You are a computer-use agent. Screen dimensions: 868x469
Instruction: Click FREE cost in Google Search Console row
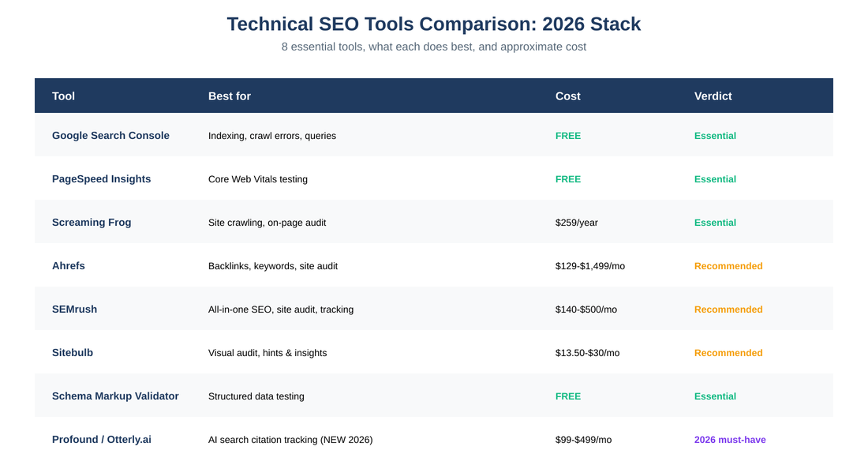568,136
